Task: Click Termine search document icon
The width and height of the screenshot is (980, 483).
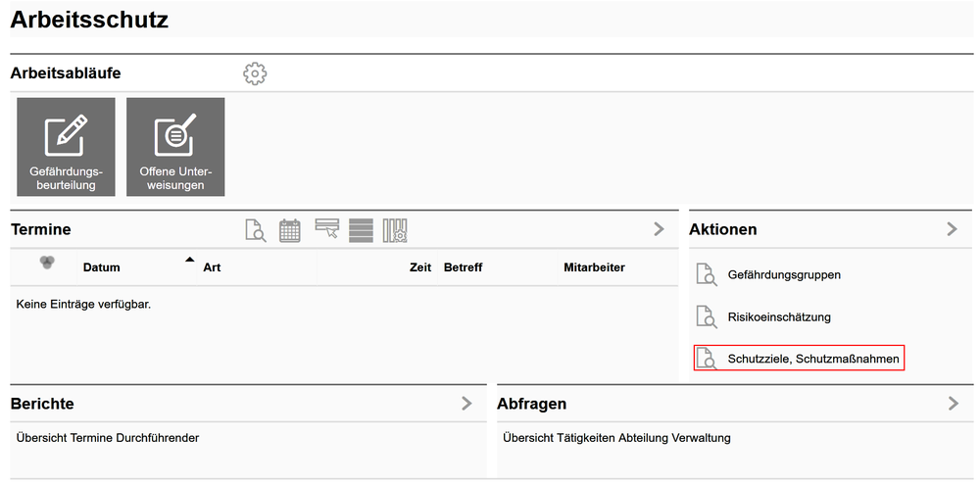Action: click(255, 230)
